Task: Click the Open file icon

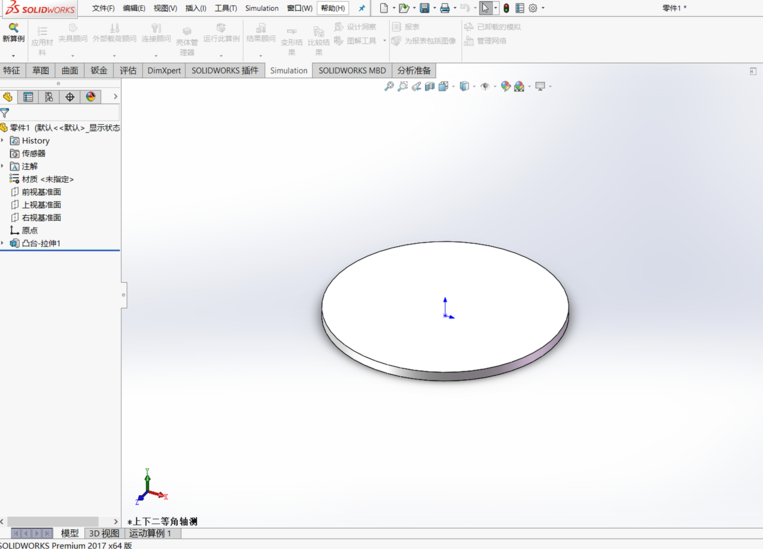Action: [403, 8]
